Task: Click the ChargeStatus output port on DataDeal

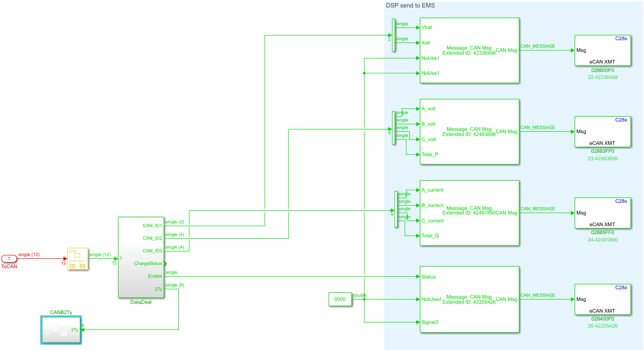Action: [165, 264]
